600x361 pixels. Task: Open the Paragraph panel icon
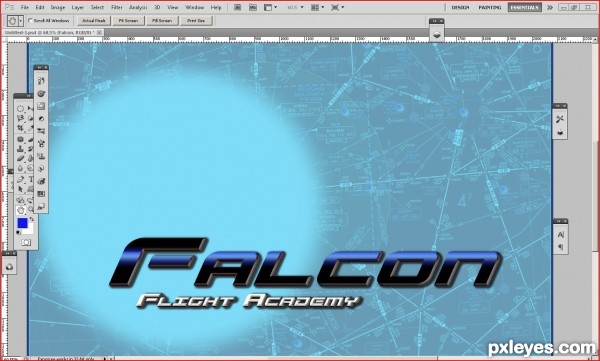coord(561,247)
